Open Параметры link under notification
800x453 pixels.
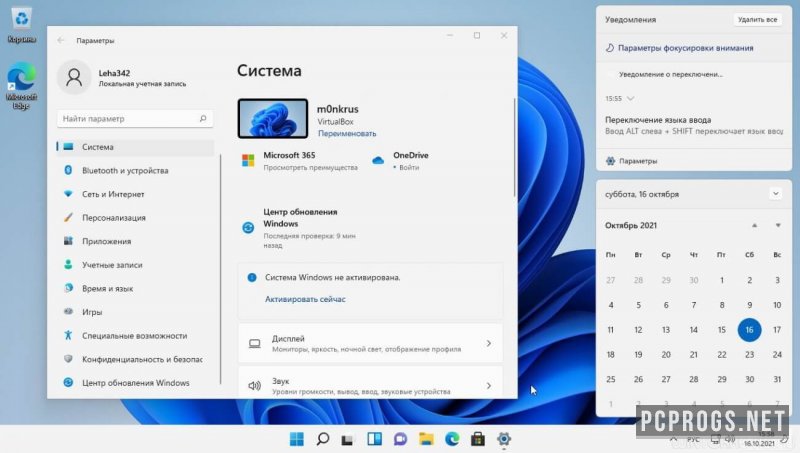tap(638, 161)
